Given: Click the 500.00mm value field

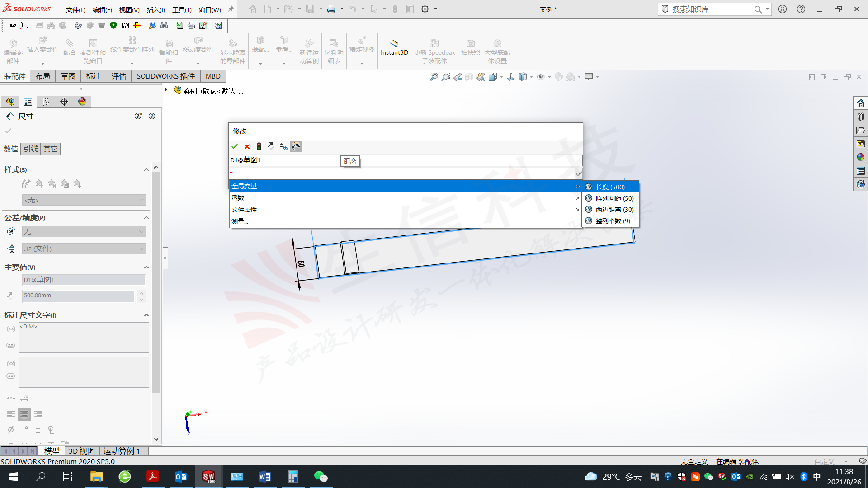Looking at the screenshot, I should 79,296.
